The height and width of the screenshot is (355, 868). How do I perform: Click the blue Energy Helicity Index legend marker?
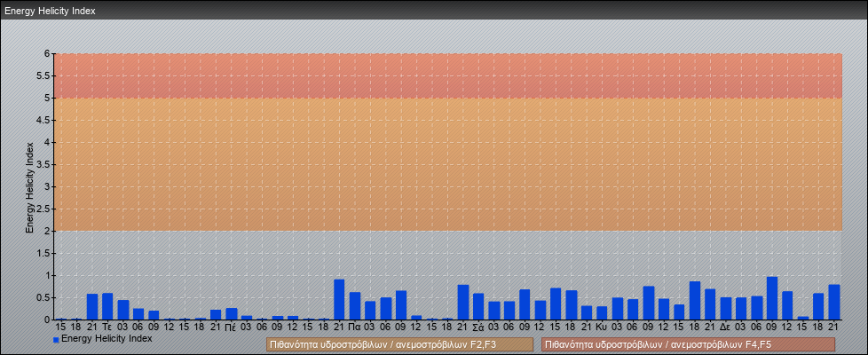click(x=56, y=339)
